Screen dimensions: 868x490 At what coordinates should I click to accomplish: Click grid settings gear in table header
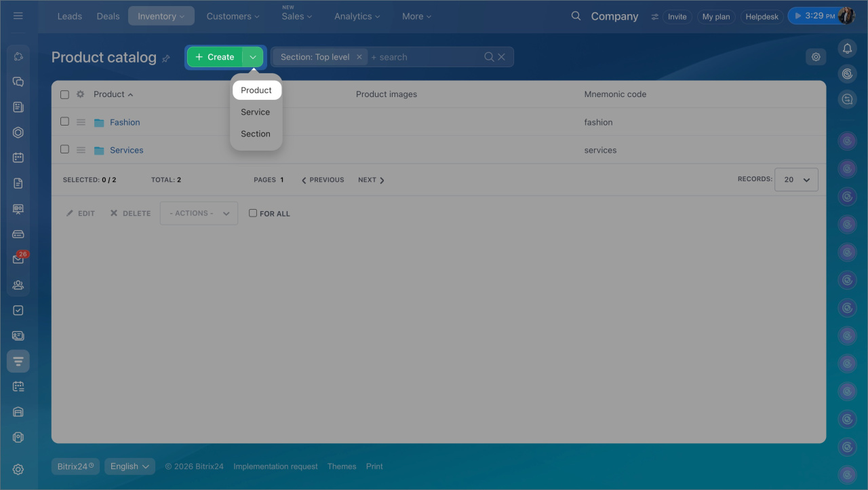pos(80,94)
